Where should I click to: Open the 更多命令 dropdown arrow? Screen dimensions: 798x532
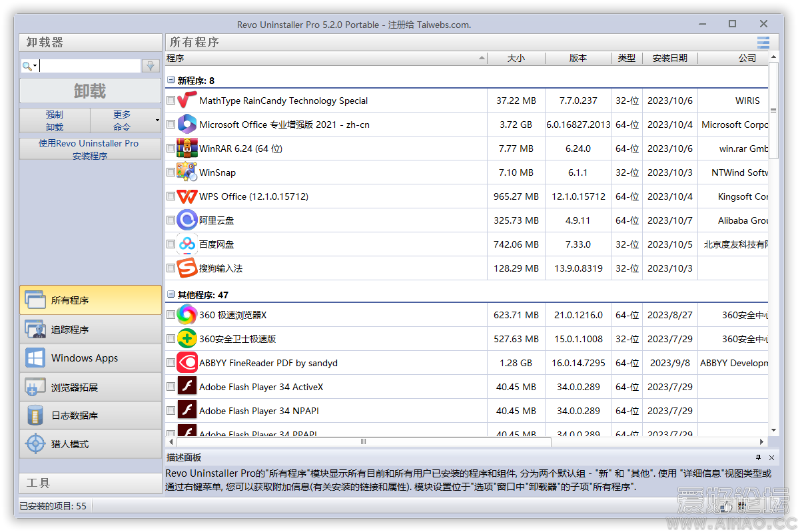(x=157, y=121)
